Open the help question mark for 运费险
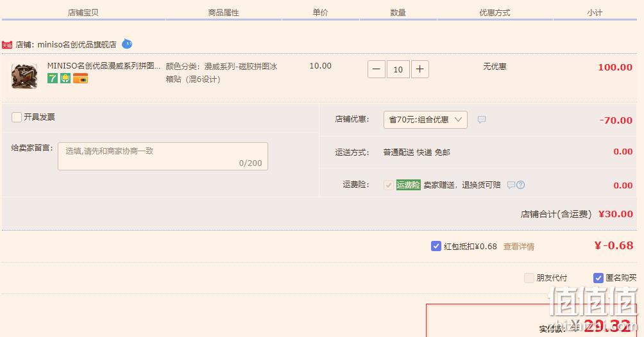 tap(520, 185)
